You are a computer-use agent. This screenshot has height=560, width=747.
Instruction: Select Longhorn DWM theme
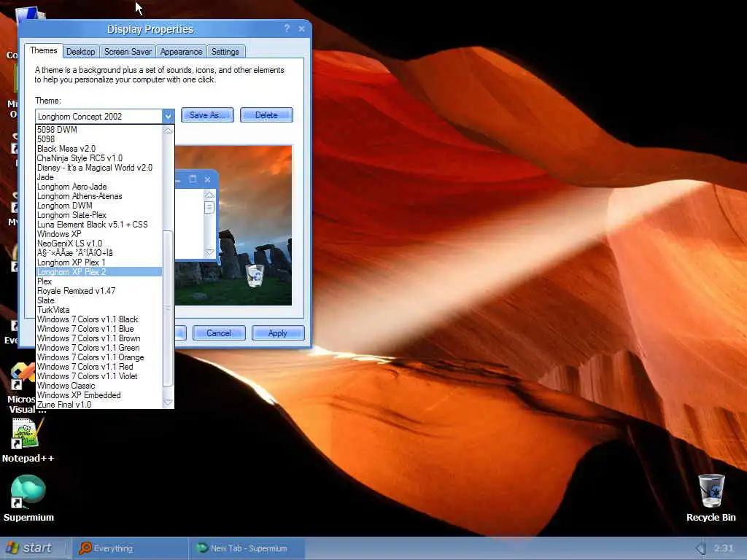(99, 206)
